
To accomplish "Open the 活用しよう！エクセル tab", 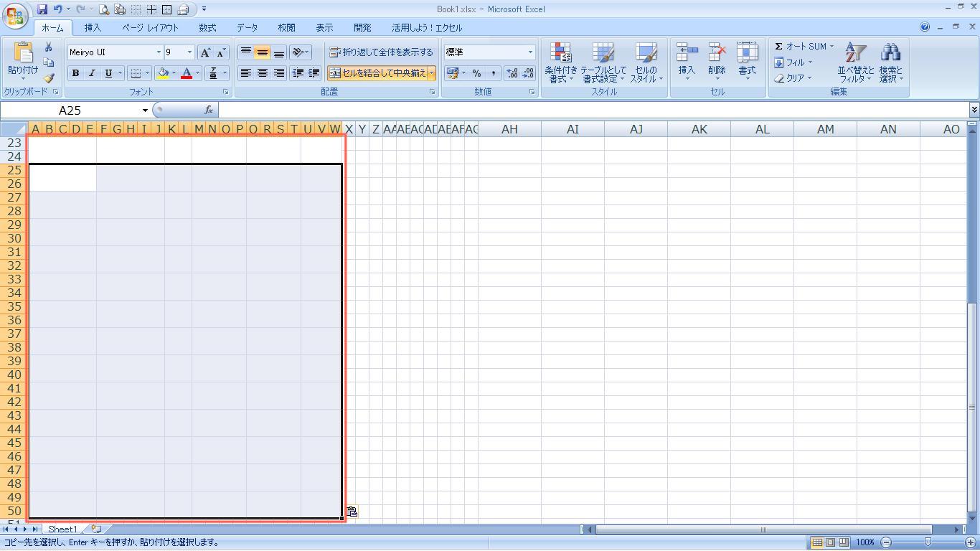I will (x=427, y=28).
